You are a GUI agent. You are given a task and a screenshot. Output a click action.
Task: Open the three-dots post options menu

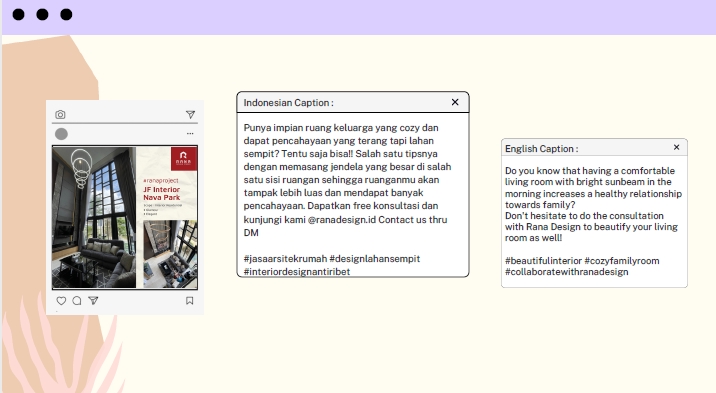click(x=190, y=134)
